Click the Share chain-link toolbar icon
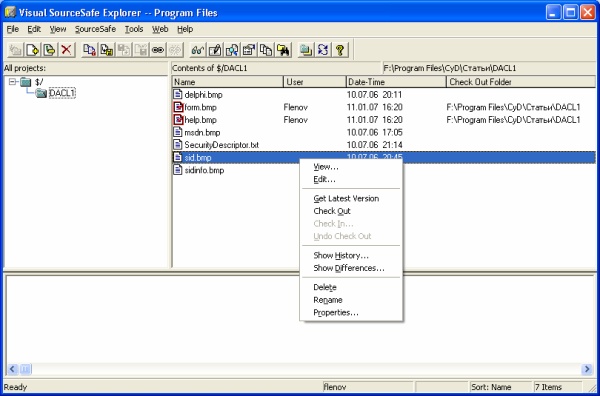600x396 pixels. pyautogui.click(x=158, y=50)
